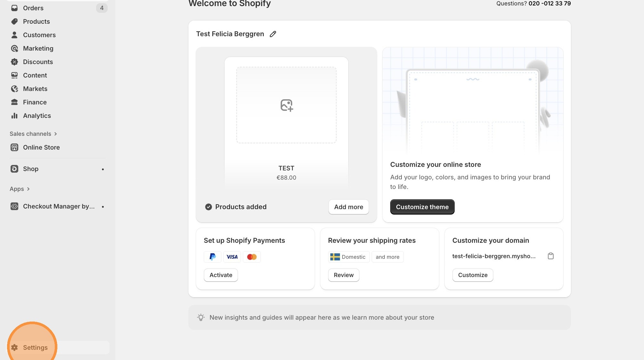The height and width of the screenshot is (360, 644).
Task: Click Add more products button
Action: click(348, 207)
